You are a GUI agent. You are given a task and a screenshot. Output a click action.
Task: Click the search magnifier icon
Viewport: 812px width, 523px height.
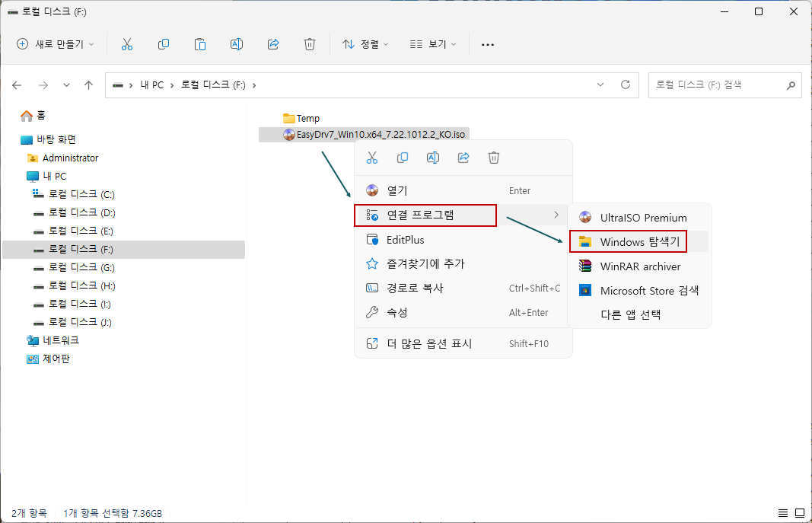[791, 85]
